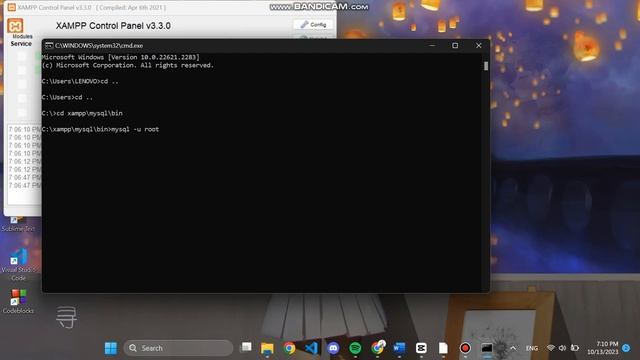Select the Visual Studio Code desktop shortcut
Screen dimensions: 640x360
click(18, 264)
